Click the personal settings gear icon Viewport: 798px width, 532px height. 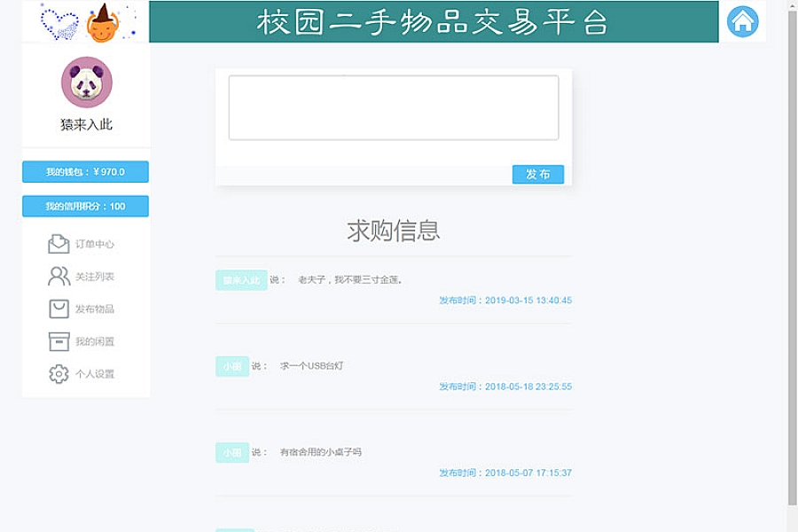[59, 374]
